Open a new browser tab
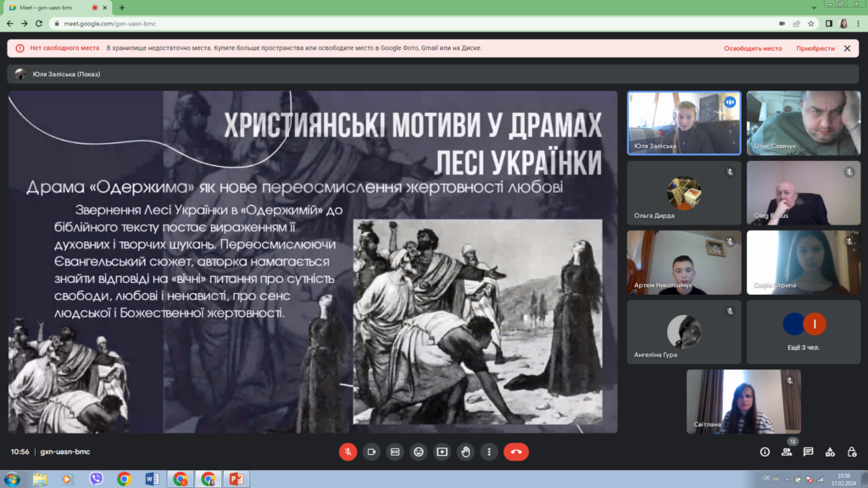868x488 pixels. tap(122, 8)
